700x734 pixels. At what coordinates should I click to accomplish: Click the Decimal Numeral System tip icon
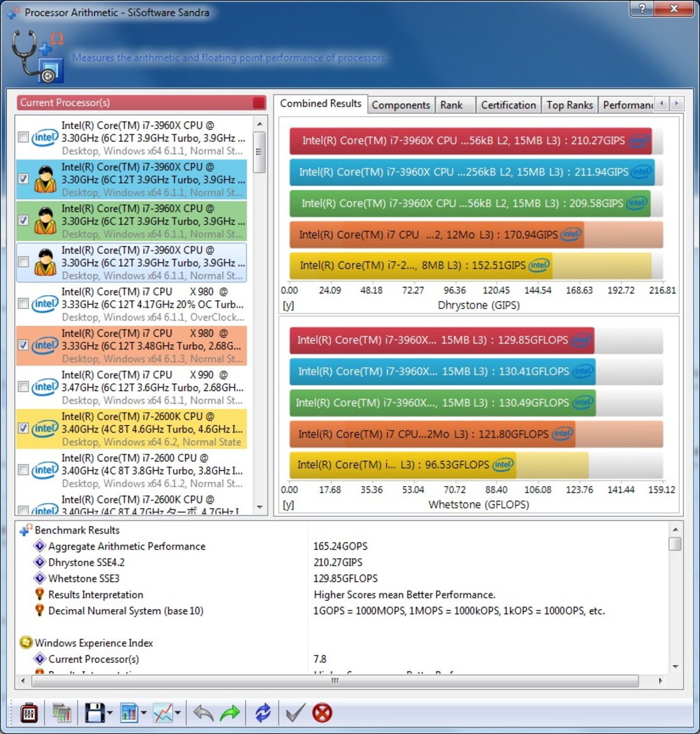point(40,610)
